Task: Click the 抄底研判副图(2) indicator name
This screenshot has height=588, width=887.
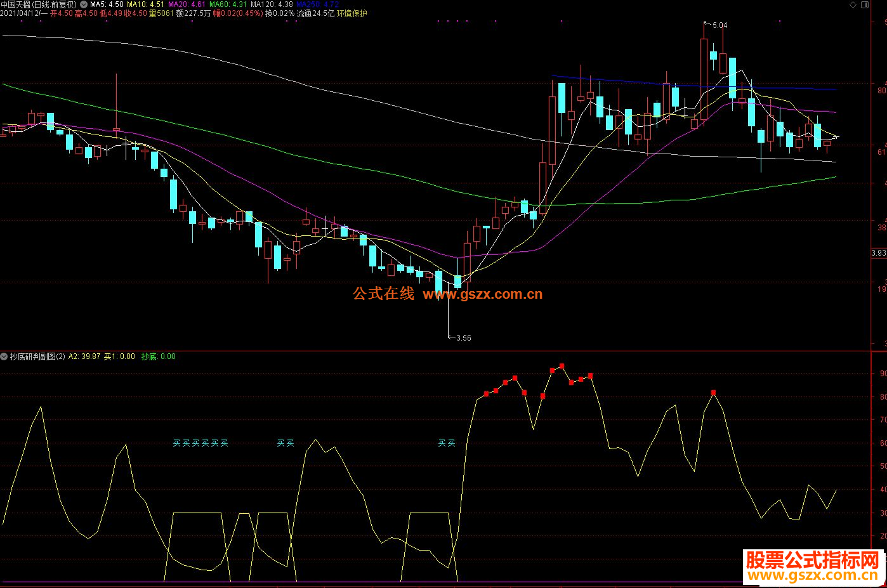Action: point(38,356)
